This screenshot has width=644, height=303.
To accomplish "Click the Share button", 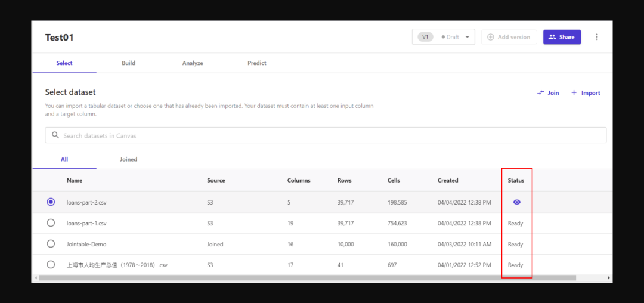I will click(x=562, y=37).
